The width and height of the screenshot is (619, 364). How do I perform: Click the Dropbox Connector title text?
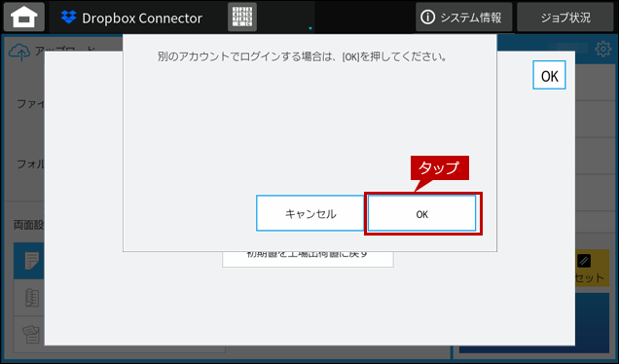click(142, 18)
